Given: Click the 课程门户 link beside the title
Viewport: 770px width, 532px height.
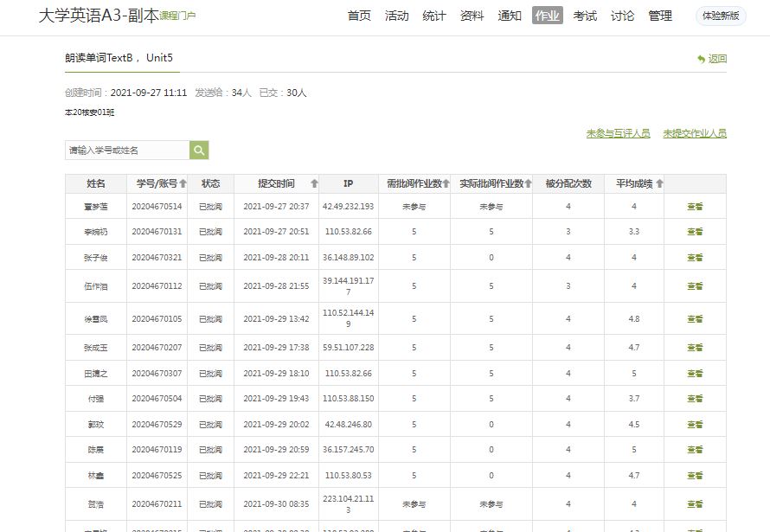Looking at the screenshot, I should 177,16.
